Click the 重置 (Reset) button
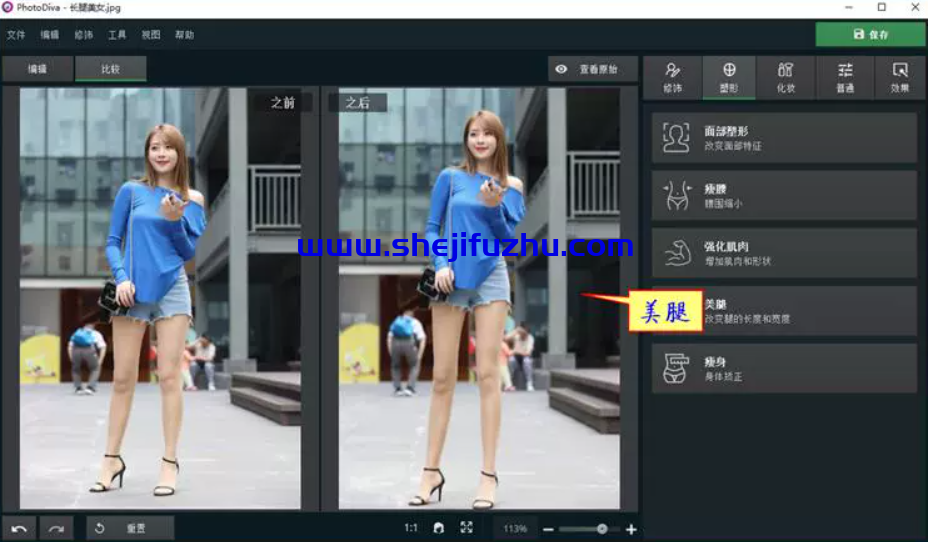The image size is (928, 542). (130, 528)
